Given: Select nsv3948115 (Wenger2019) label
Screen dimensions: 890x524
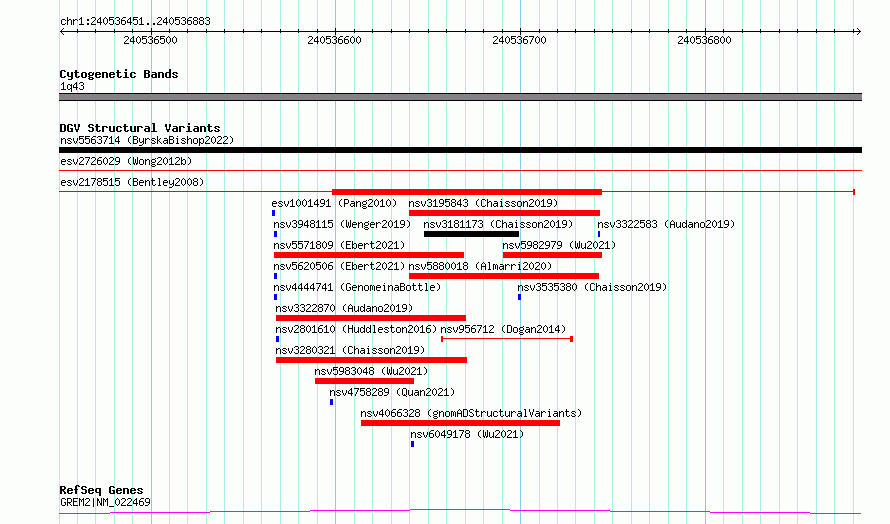Looking at the screenshot, I should (x=342, y=224).
